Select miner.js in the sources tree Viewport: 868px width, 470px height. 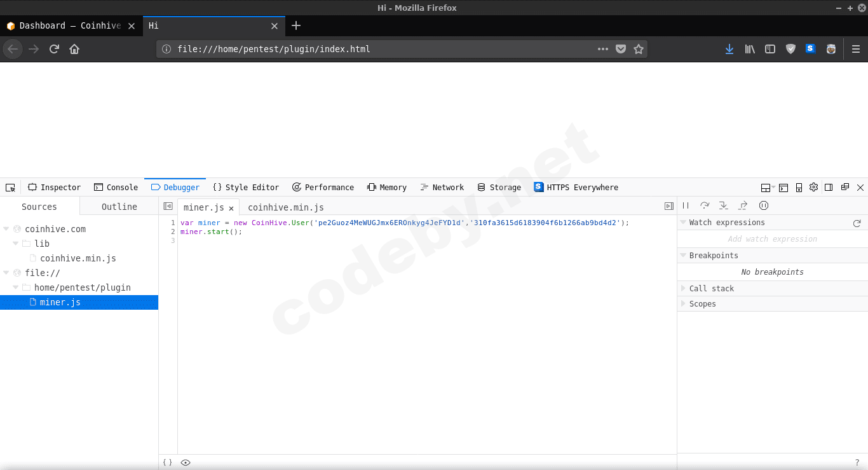pos(79,302)
